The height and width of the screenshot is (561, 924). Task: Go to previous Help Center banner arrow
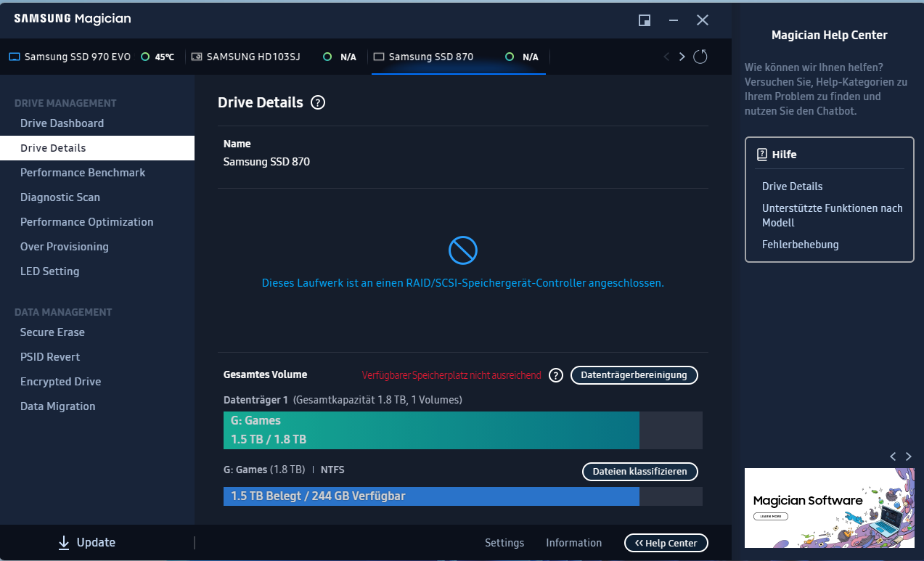point(893,456)
